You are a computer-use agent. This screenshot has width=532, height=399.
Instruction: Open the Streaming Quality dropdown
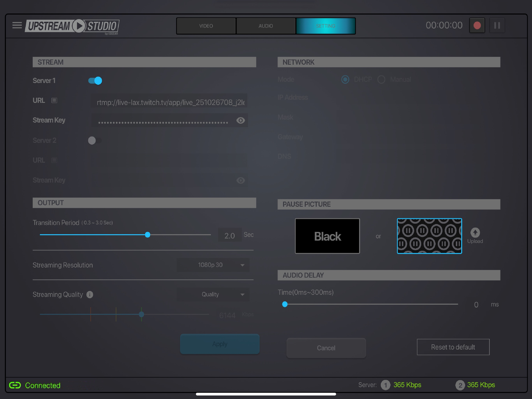(x=213, y=294)
